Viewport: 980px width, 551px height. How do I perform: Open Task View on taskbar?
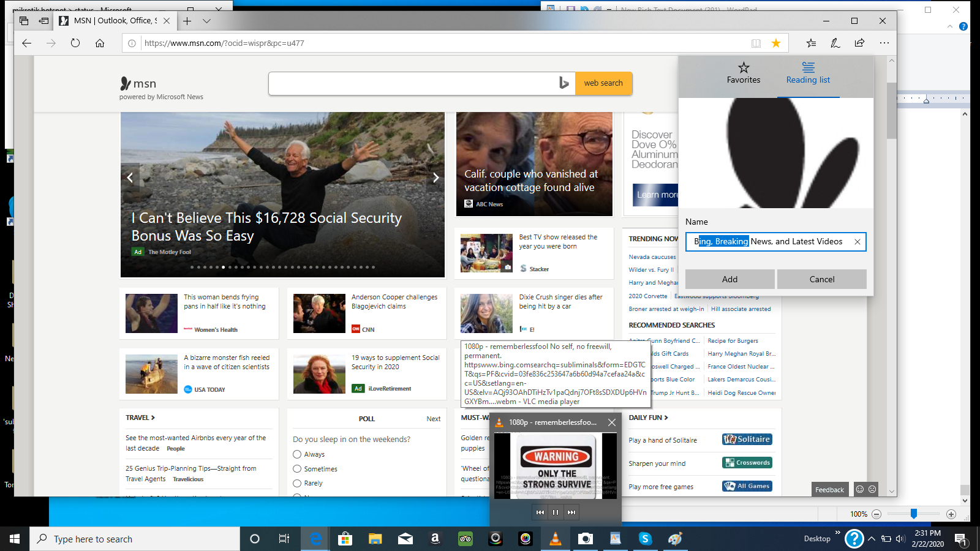click(284, 539)
